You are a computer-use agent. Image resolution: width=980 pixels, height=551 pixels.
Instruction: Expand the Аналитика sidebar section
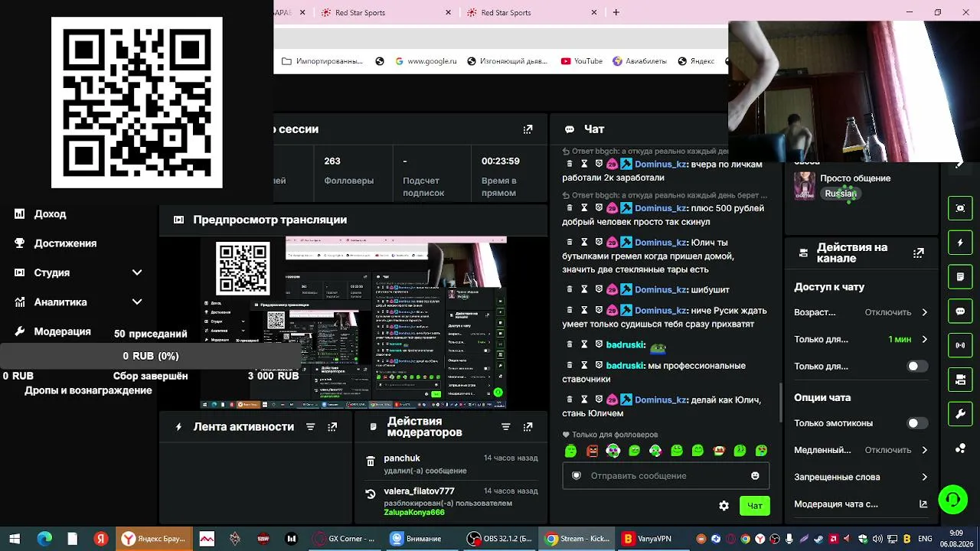click(137, 302)
